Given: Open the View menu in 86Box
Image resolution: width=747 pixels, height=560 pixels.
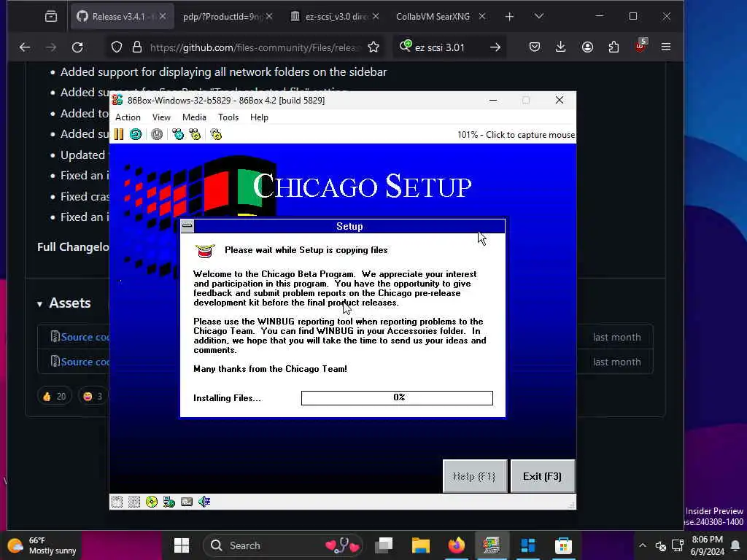Looking at the screenshot, I should coord(161,117).
